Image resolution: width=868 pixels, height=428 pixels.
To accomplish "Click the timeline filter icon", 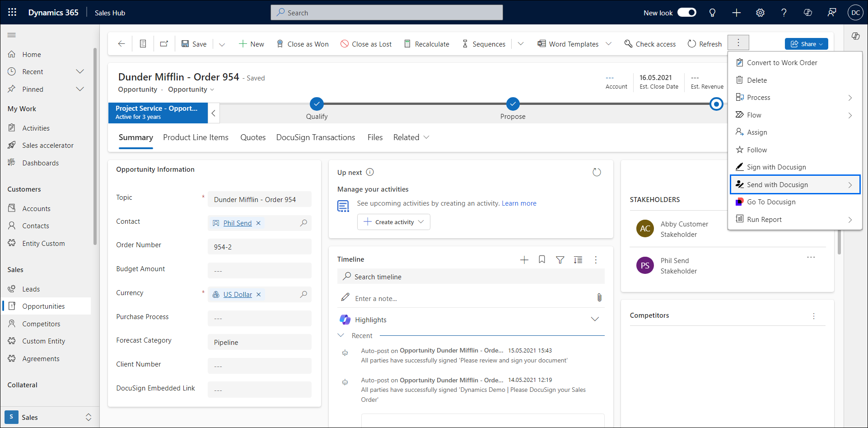I will tap(560, 260).
